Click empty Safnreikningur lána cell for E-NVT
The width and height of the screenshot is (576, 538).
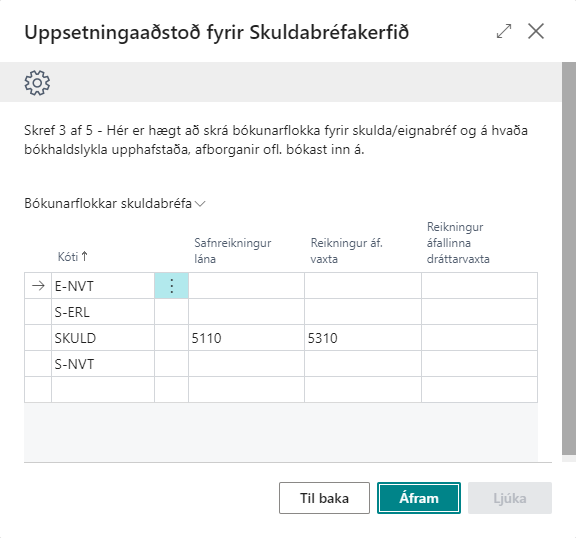point(246,286)
